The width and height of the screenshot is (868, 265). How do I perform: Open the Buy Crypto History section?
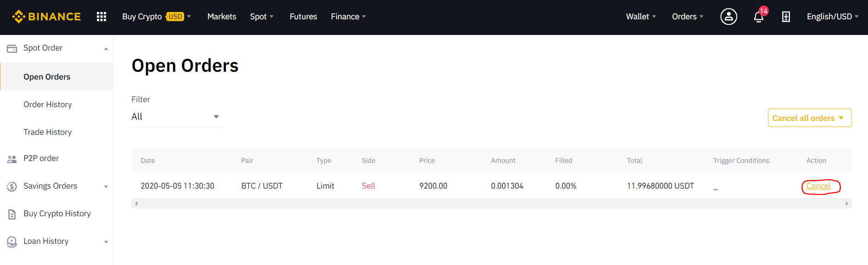57,213
